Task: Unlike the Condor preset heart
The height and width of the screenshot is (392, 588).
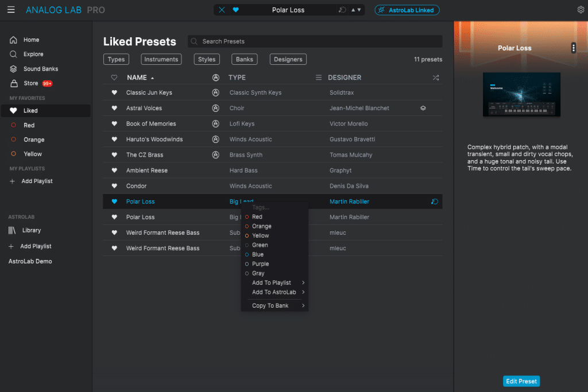Action: click(x=114, y=186)
